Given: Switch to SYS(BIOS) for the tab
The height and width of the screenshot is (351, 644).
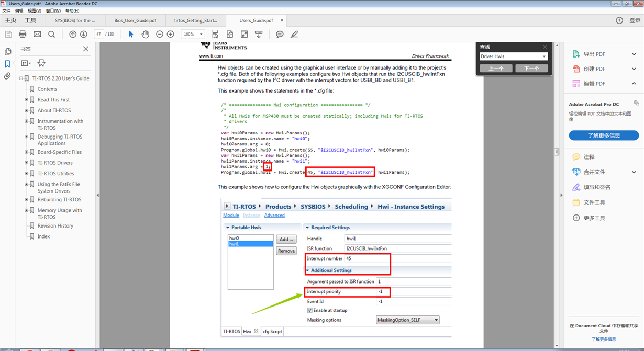Looking at the screenshot, I should coord(75,20).
